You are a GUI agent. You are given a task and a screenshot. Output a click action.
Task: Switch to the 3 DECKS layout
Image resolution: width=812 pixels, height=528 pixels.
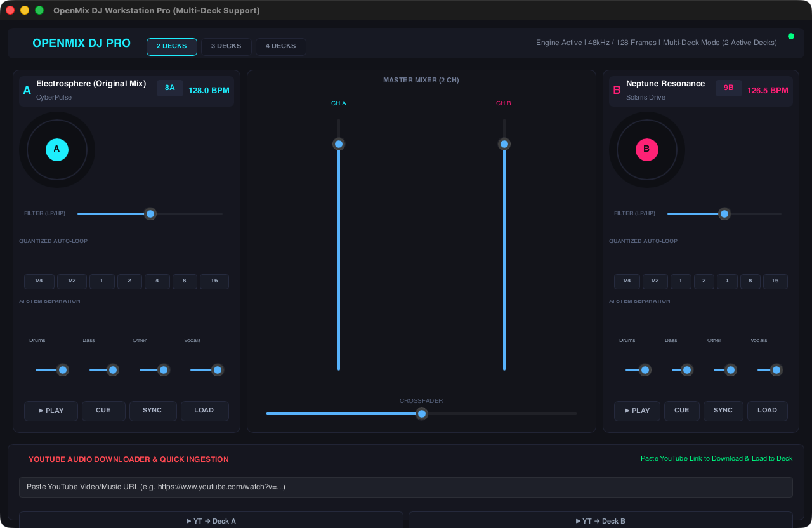coord(226,47)
